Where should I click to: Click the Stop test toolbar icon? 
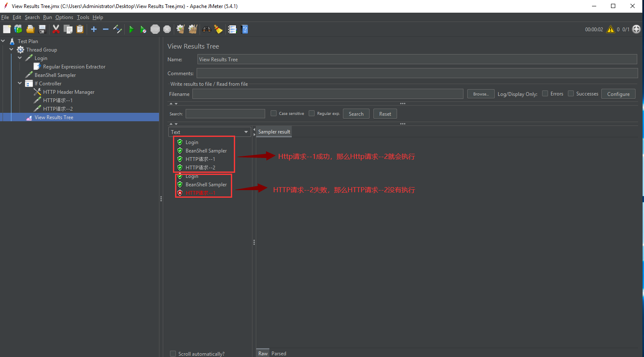coord(155,29)
